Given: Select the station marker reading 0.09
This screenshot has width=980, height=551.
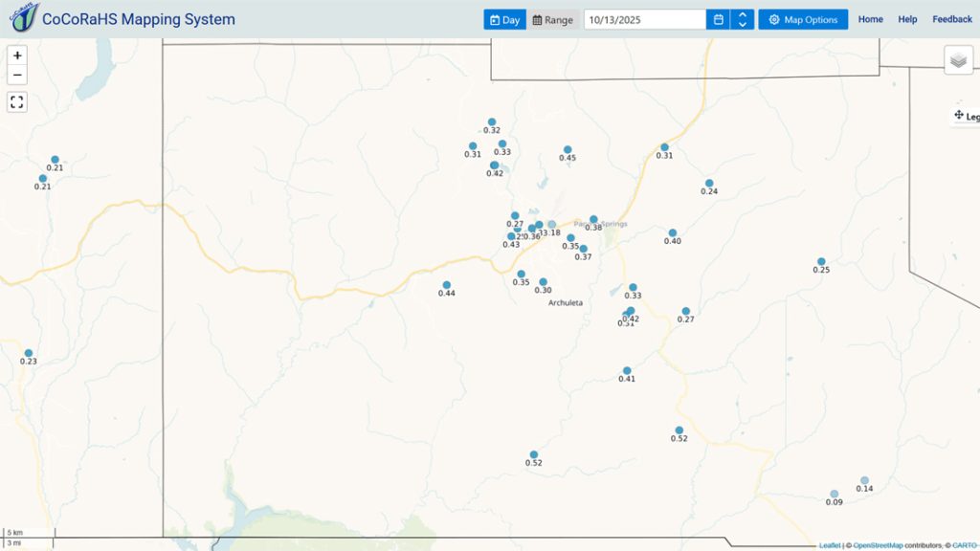Looking at the screenshot, I should click(835, 495).
